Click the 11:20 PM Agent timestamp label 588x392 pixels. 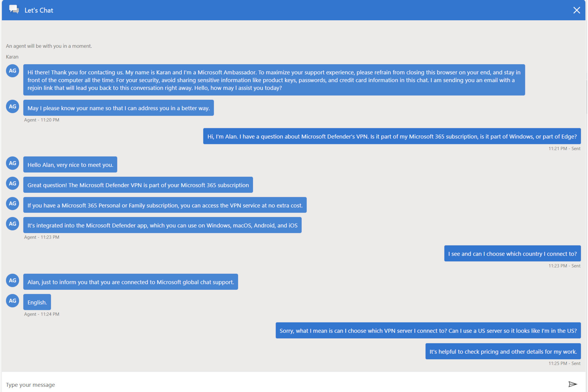(42, 119)
